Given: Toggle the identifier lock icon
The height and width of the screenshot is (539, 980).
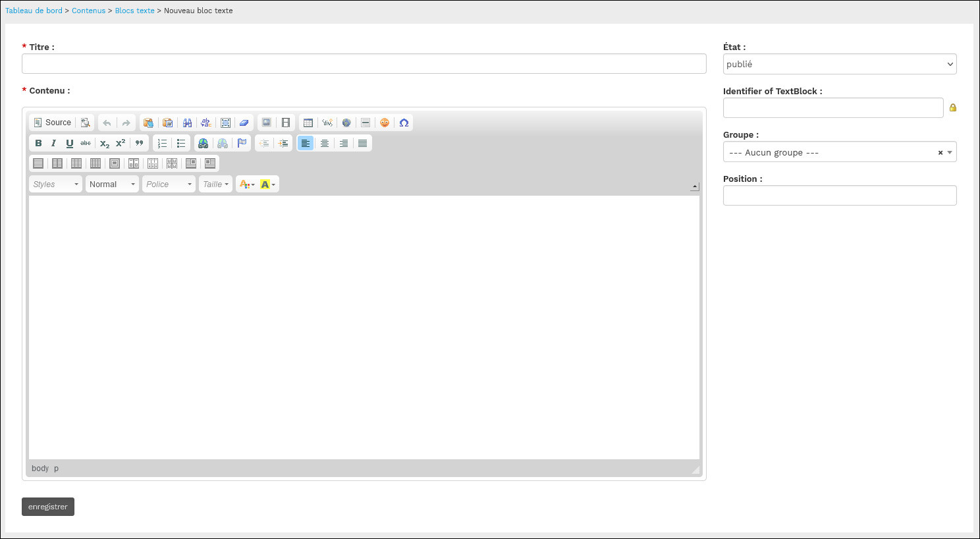Looking at the screenshot, I should (952, 107).
